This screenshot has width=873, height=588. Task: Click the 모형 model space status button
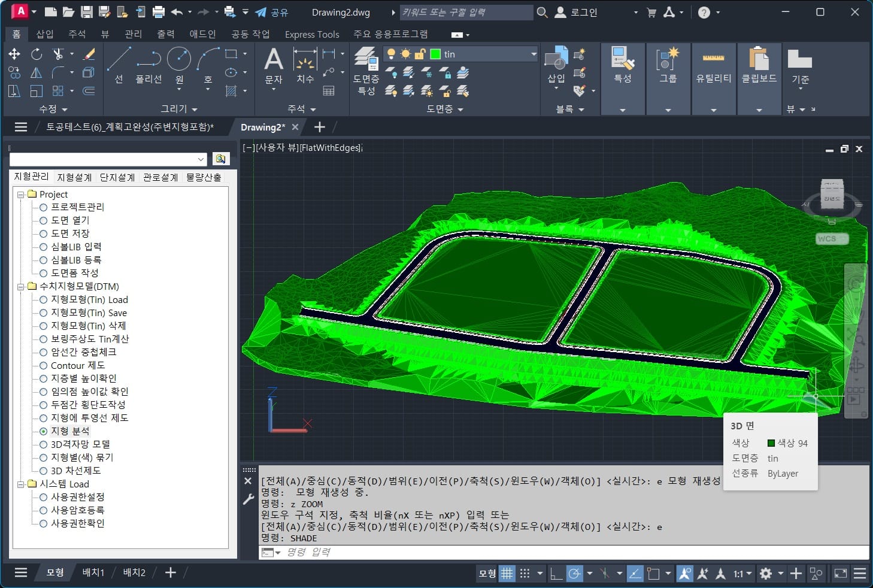pos(487,573)
